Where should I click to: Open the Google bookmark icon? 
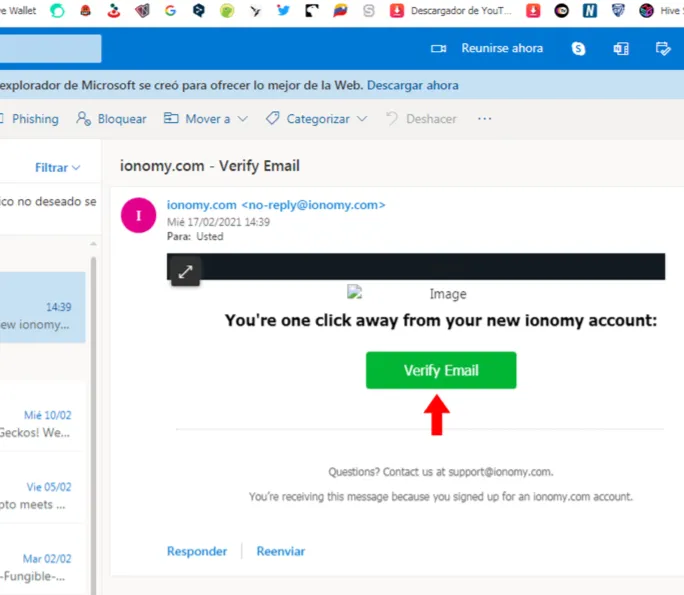coord(171,10)
